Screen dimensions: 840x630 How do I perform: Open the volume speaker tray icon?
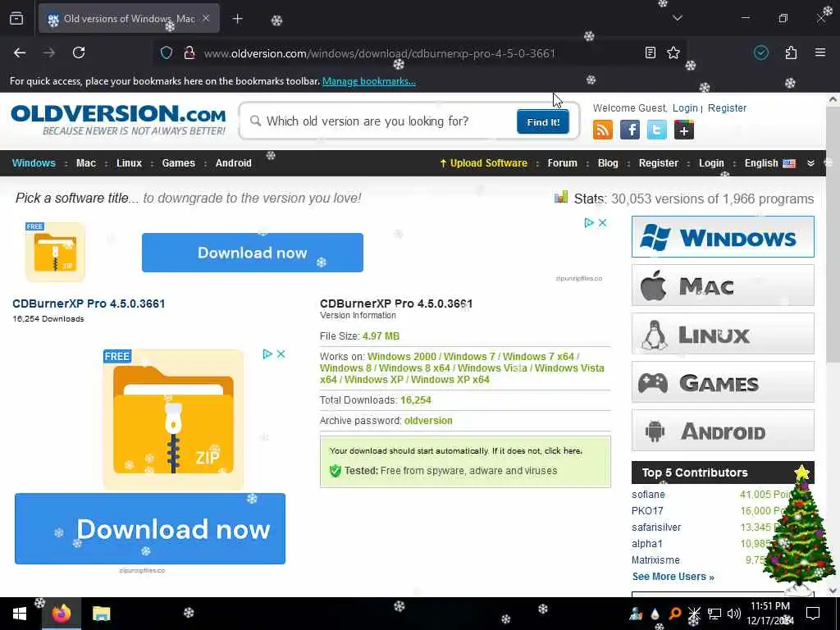pos(734,614)
